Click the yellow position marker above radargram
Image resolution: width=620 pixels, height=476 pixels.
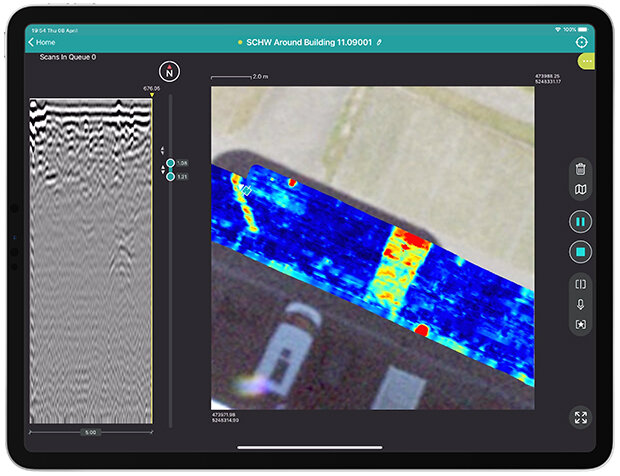(x=151, y=96)
